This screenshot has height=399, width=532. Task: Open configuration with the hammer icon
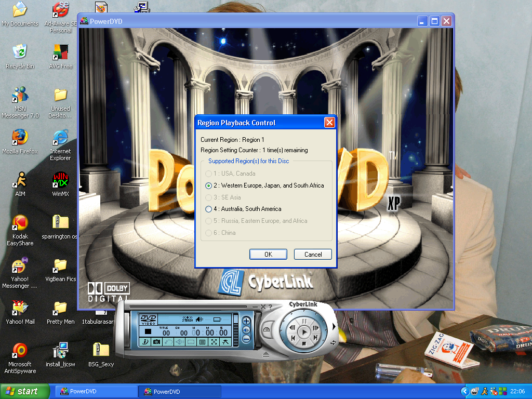225,342
